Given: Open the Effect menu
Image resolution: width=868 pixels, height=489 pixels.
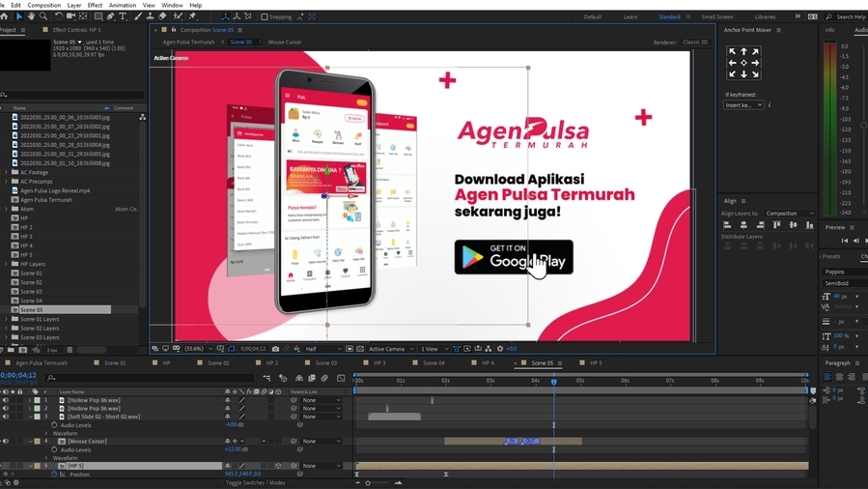Looking at the screenshot, I should tap(95, 5).
